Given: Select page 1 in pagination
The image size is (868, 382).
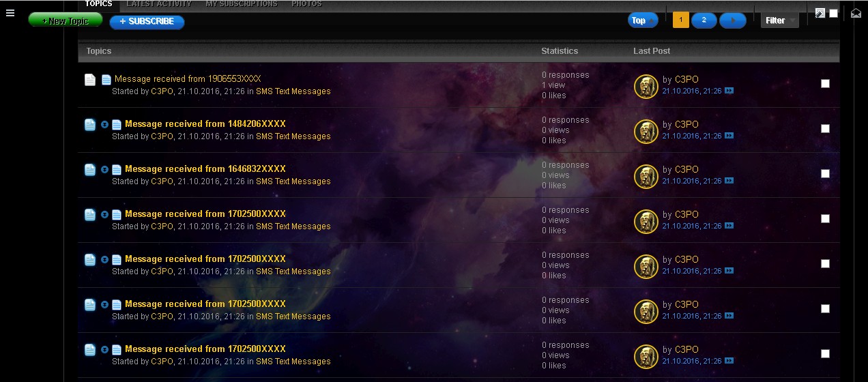Looking at the screenshot, I should [x=680, y=20].
